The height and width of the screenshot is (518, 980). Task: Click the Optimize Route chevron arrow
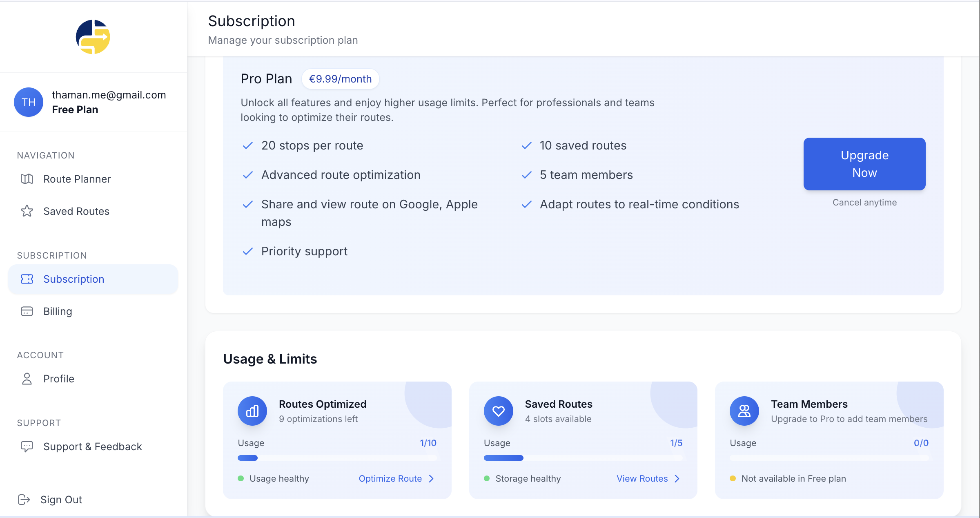point(432,478)
